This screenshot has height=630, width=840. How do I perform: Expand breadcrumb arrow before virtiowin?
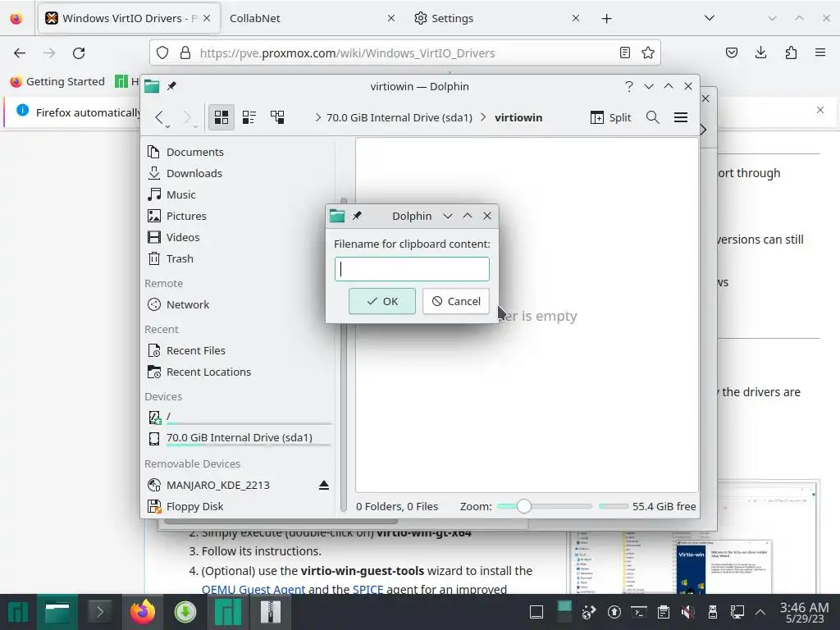click(x=483, y=118)
